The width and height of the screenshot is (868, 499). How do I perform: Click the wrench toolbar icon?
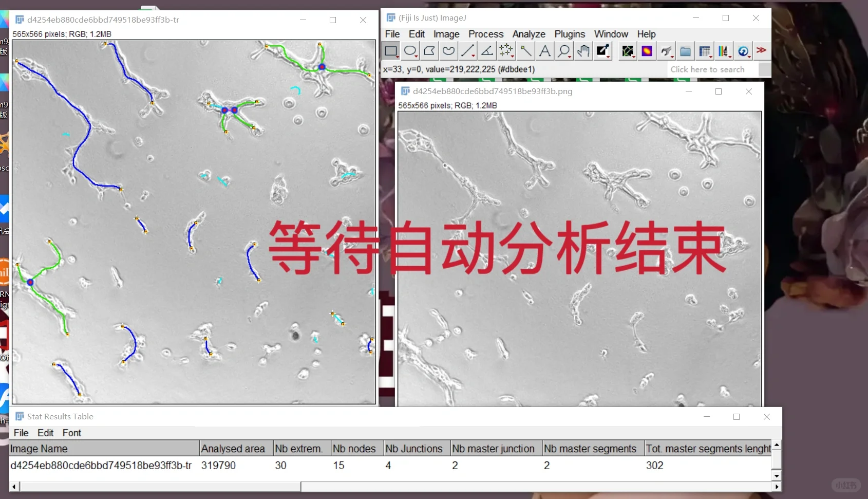coord(666,51)
